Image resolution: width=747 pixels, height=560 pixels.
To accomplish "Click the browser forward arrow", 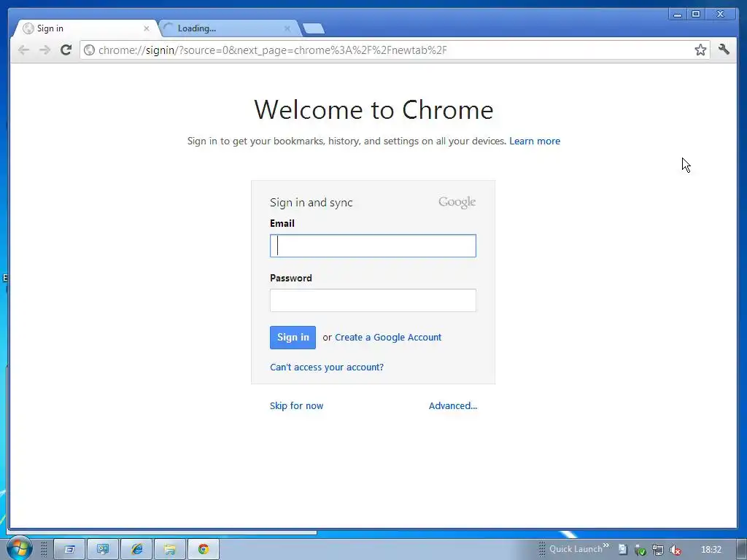I will coord(44,50).
